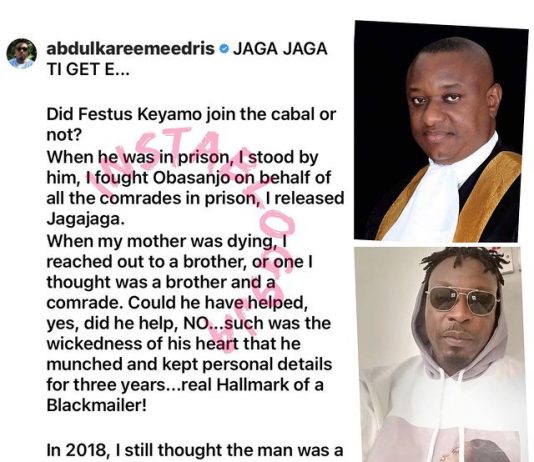Click the 'wickedness of his heart' line
The width and height of the screenshot is (534, 462).
click(173, 343)
